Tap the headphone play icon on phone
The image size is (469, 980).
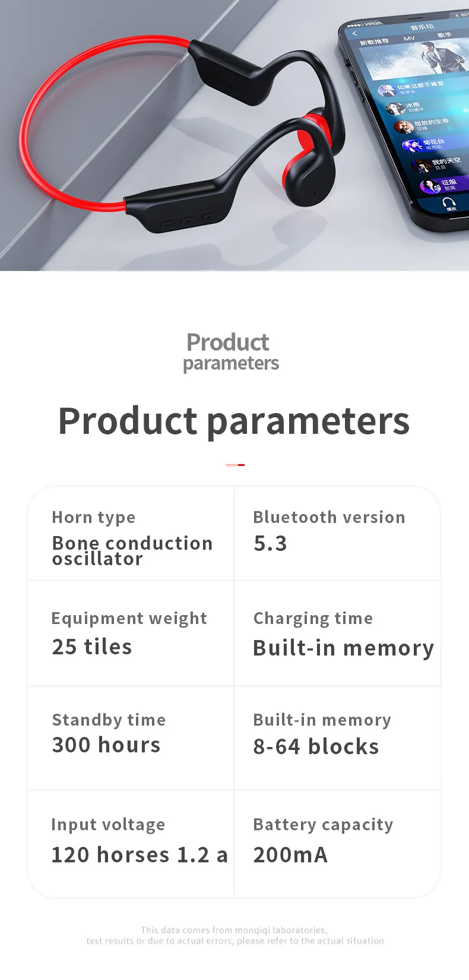[449, 203]
